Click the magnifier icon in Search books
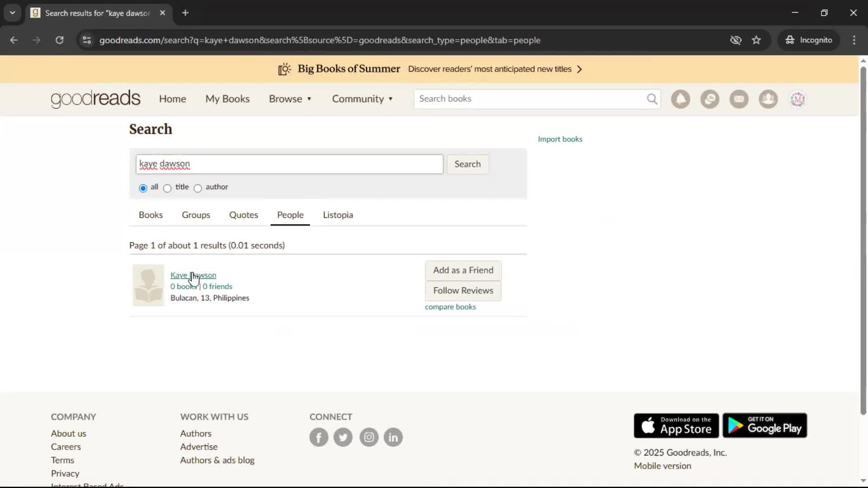 [652, 99]
